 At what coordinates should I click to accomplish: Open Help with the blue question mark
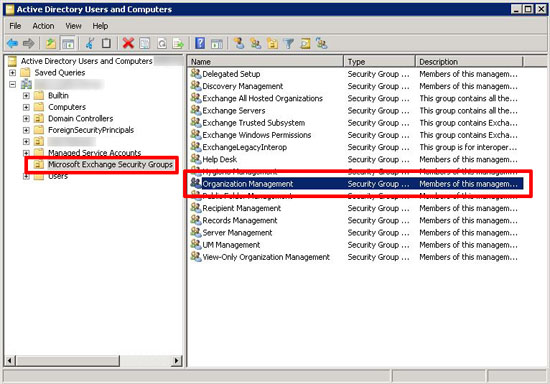pyautogui.click(x=200, y=43)
